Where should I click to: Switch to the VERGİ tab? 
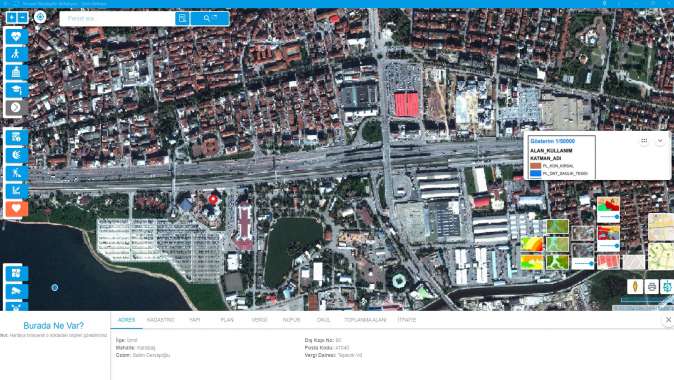[259, 320]
